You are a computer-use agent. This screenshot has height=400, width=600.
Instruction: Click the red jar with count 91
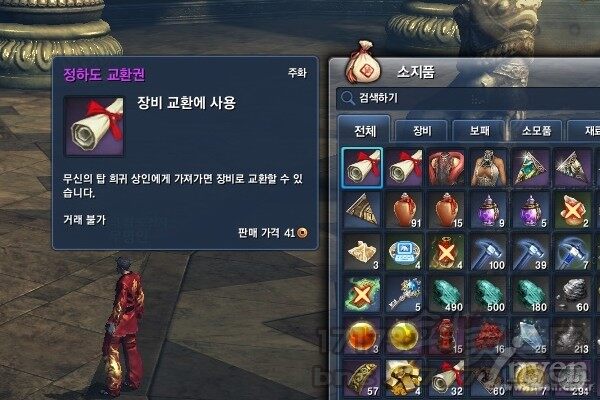pos(404,210)
